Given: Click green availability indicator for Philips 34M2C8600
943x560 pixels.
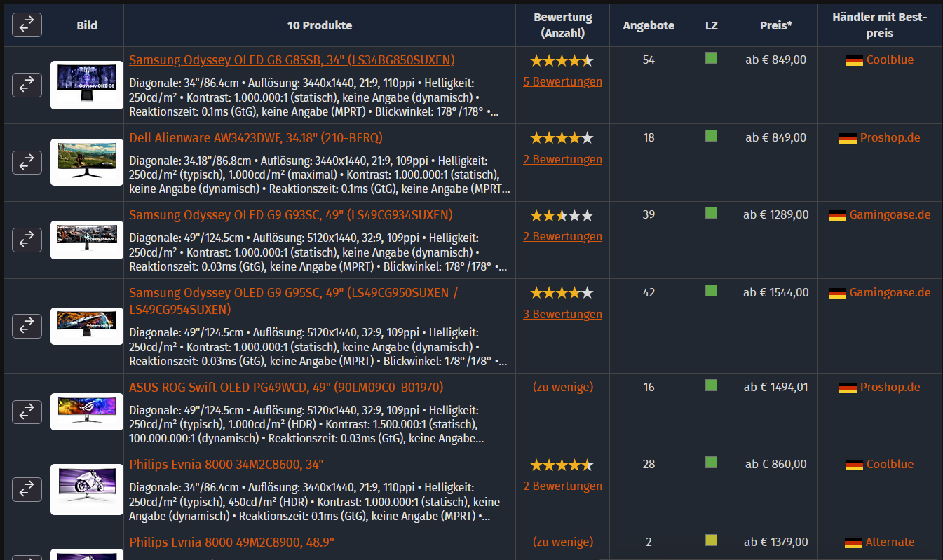Looking at the screenshot, I should 711,463.
